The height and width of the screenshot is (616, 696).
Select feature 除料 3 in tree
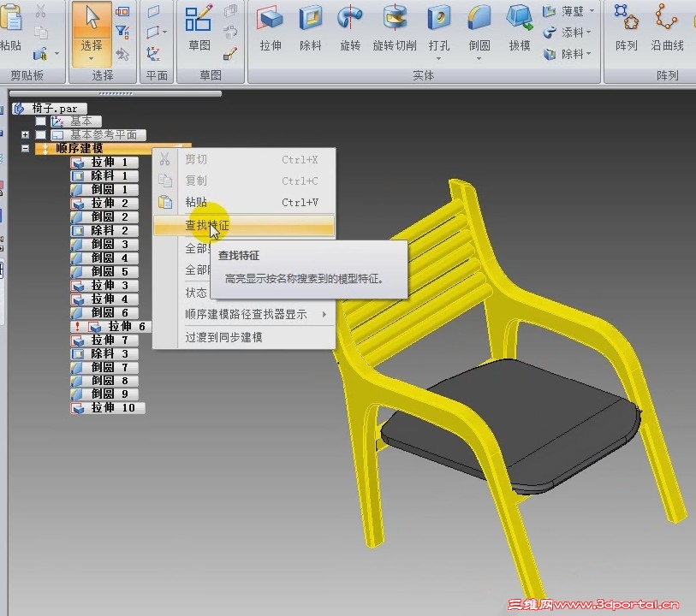point(104,354)
